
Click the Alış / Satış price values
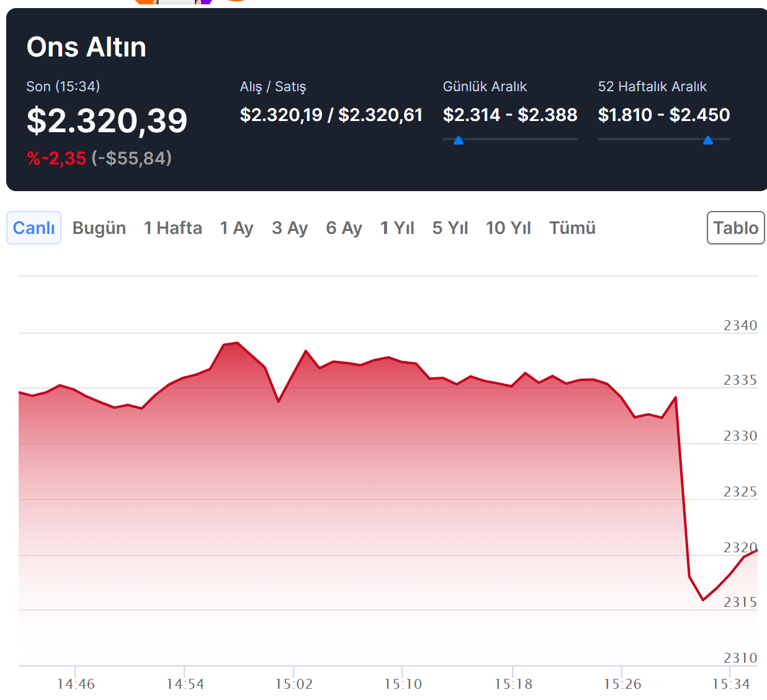coord(331,115)
